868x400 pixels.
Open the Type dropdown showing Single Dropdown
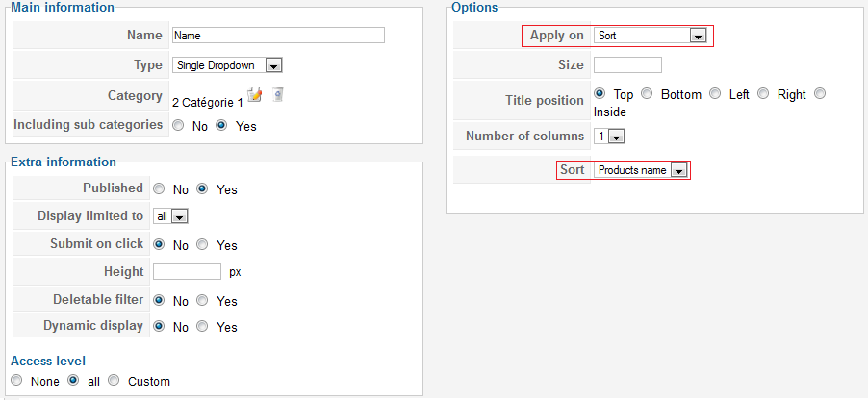227,65
